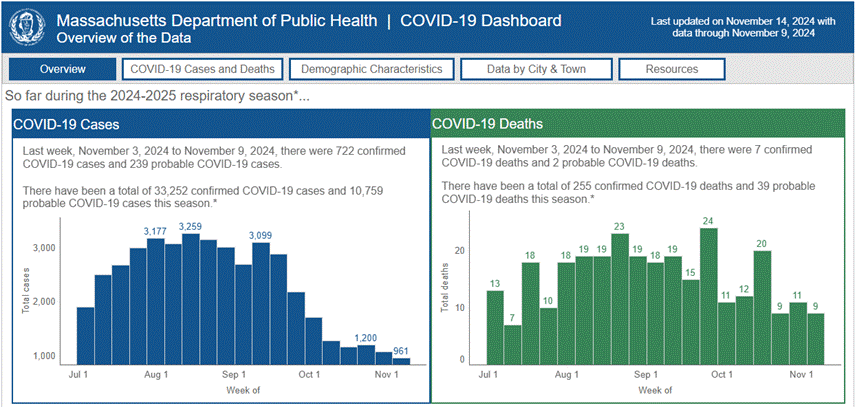The image size is (855, 407).
Task: Switch to Demographic Characteristics tab
Action: (371, 69)
